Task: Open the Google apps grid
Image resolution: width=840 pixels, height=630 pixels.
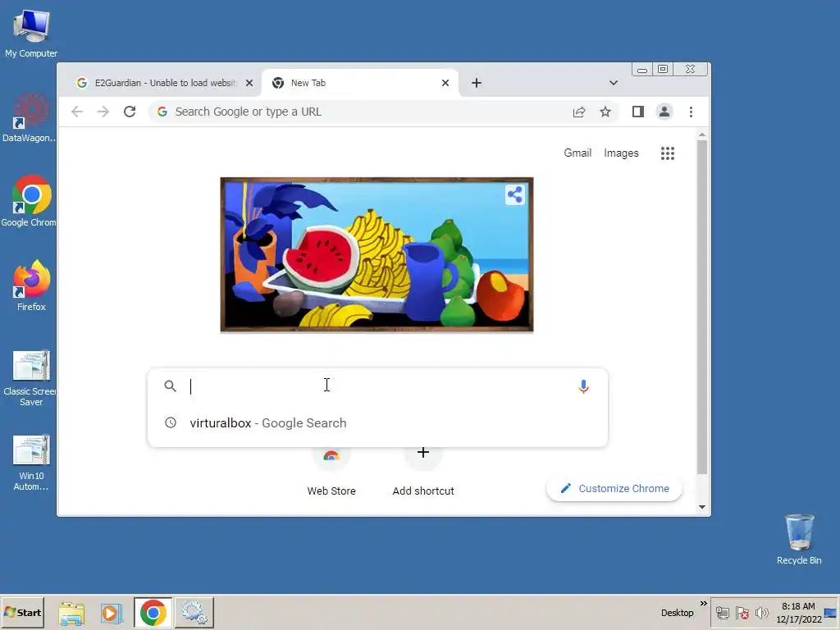Action: pos(668,153)
